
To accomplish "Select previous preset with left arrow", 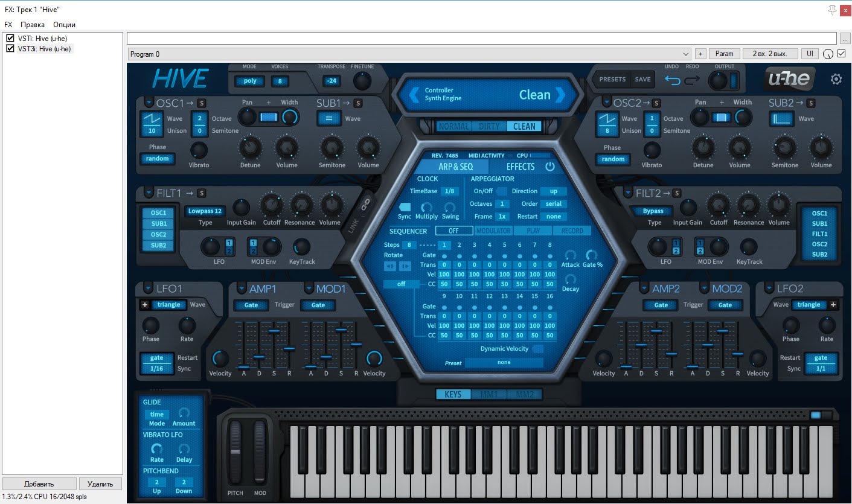I will click(x=414, y=95).
